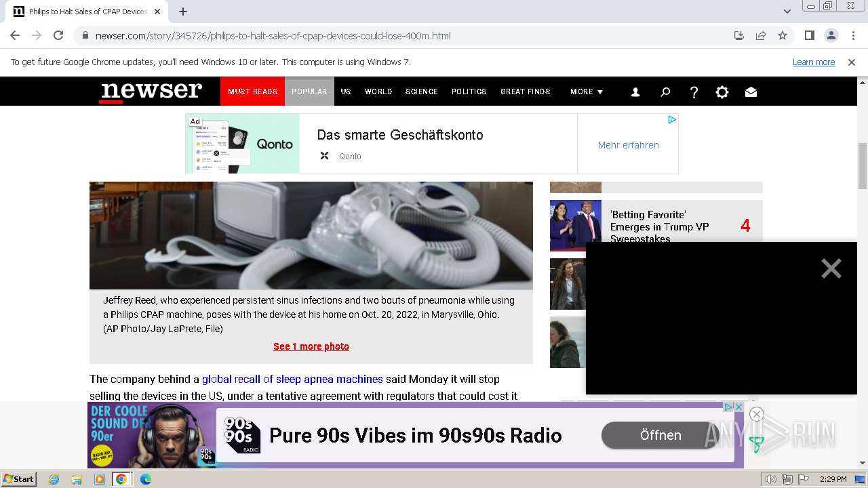Screen dimensions: 868x488
Task: Close the 90s90s Radio bottom ad
Action: coord(757,414)
